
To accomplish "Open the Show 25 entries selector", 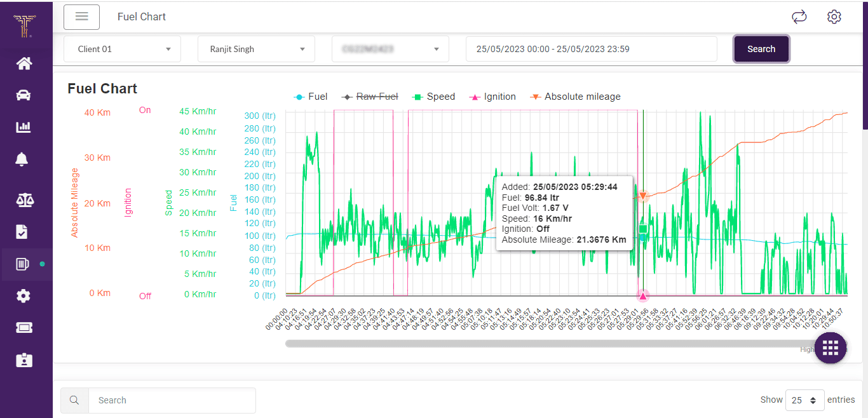I will 805,400.
